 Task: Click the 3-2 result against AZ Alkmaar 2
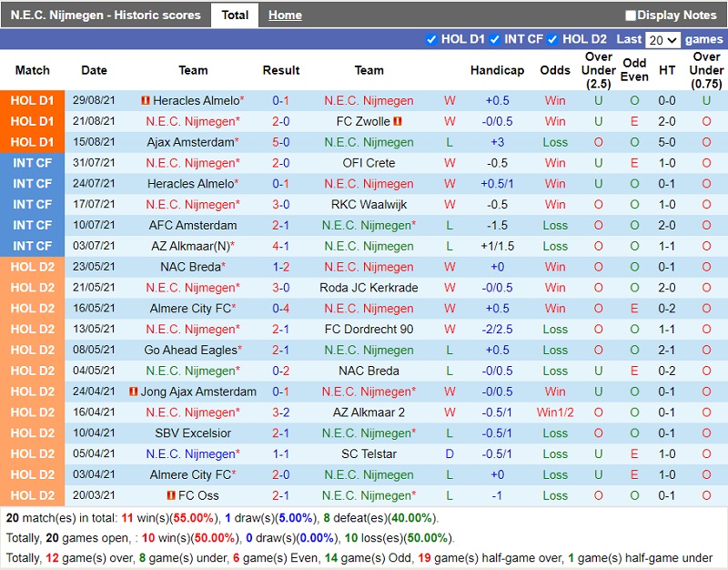(x=281, y=412)
